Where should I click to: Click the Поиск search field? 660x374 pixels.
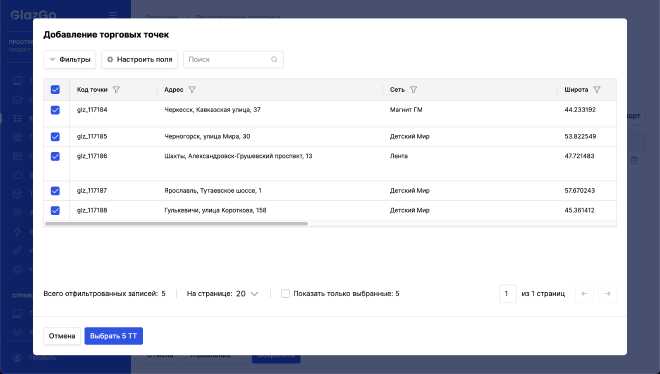click(233, 59)
